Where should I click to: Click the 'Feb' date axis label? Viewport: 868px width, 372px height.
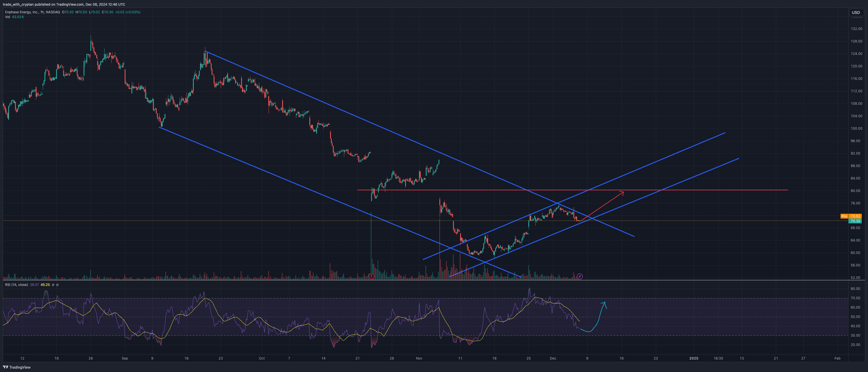(837, 358)
